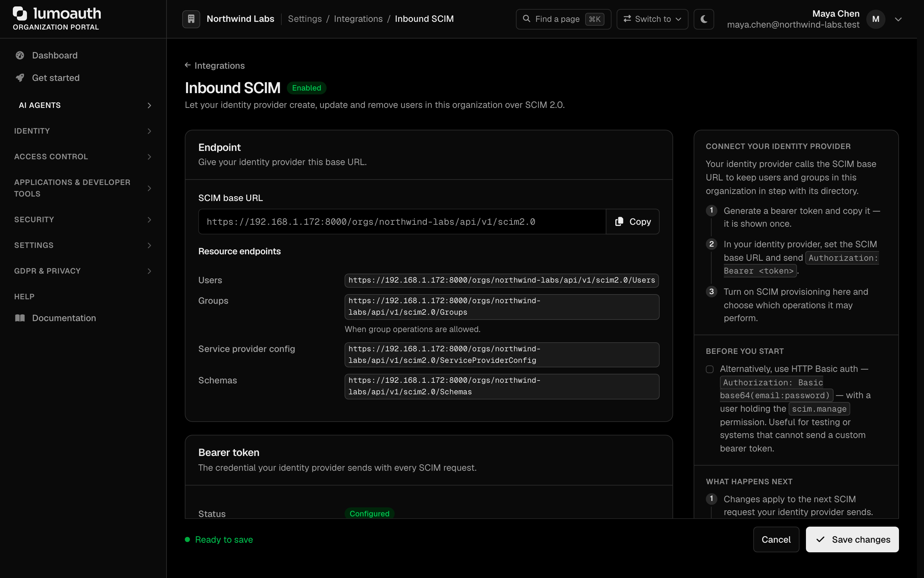Go back via Integrations arrow link
Viewport: 924px width, 578px height.
[215, 66]
